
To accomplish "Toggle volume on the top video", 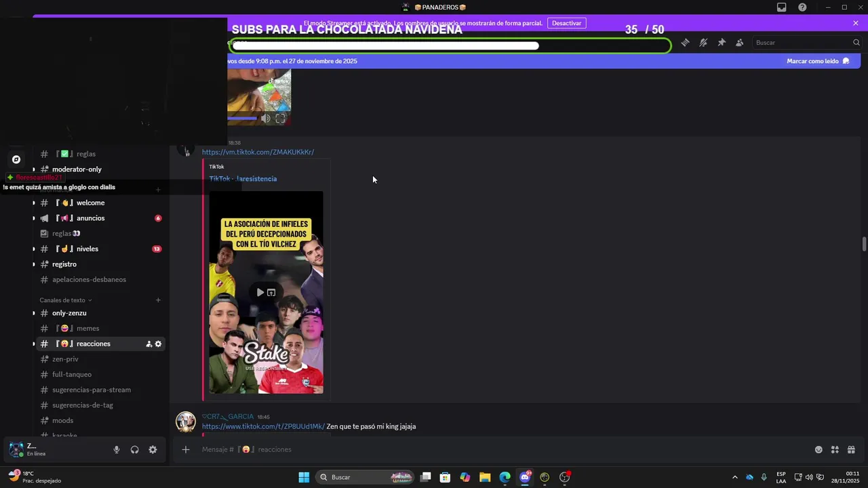I will click(x=265, y=119).
